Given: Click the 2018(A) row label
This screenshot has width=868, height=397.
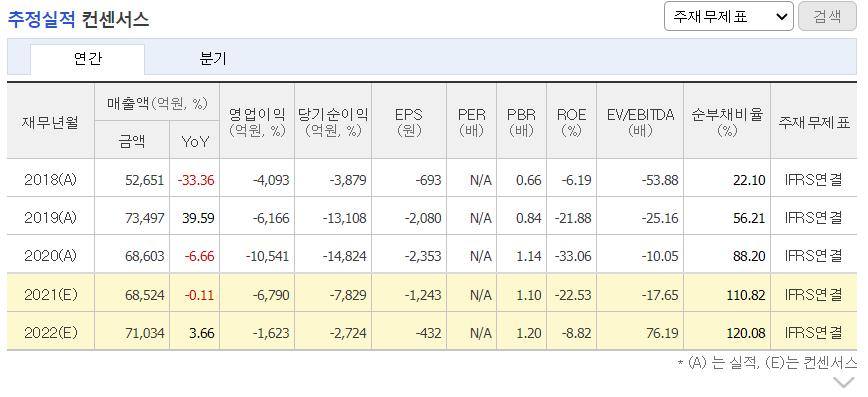Looking at the screenshot, I should (x=50, y=180).
